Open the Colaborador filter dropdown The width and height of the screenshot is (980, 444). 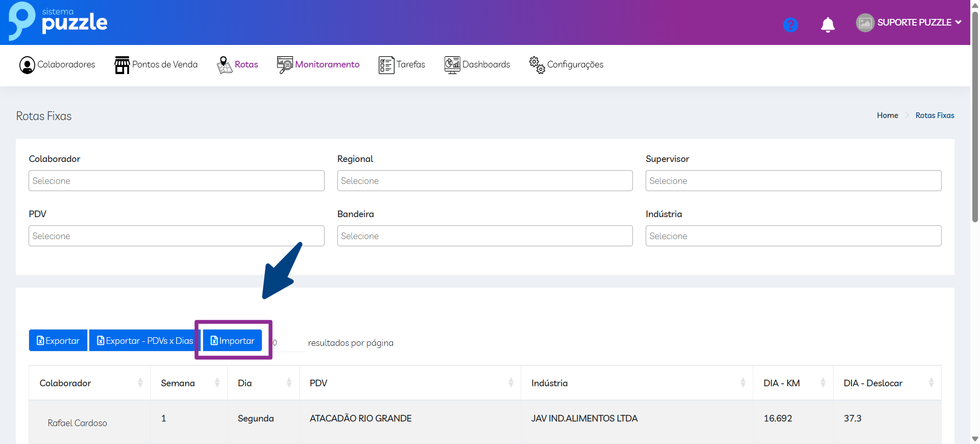point(176,181)
